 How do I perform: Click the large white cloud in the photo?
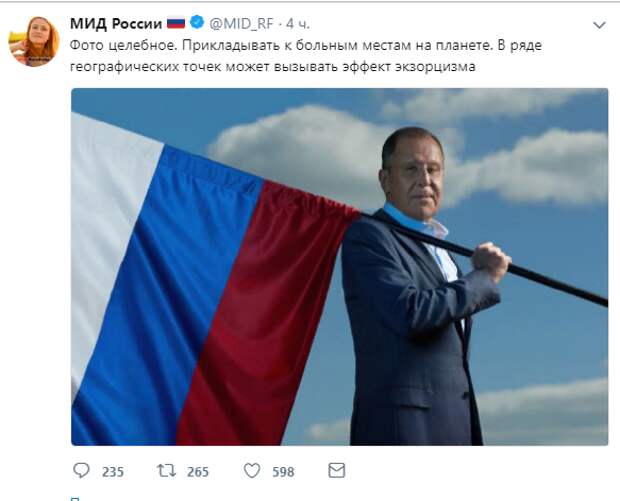pyautogui.click(x=301, y=148)
